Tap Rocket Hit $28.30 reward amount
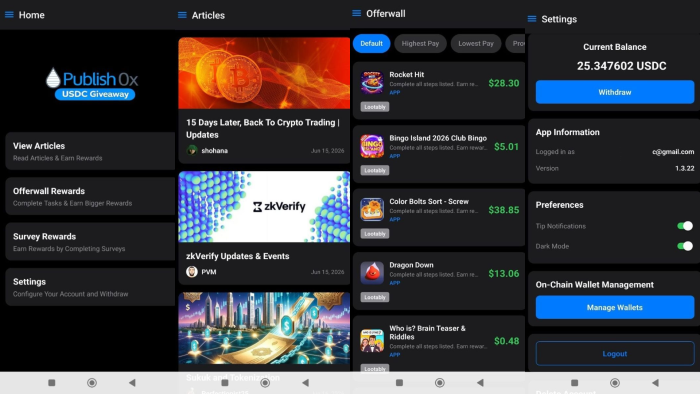The height and width of the screenshot is (394, 700). (504, 83)
